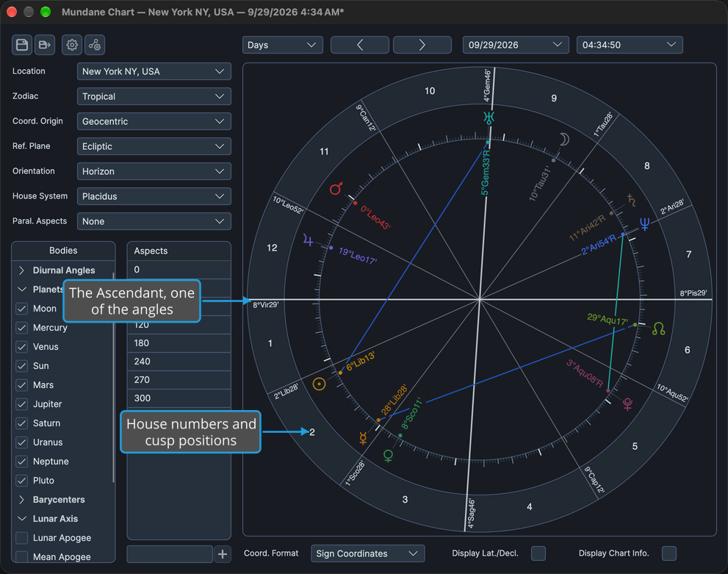
Task: Select the 240 aspect row
Action: click(x=179, y=362)
